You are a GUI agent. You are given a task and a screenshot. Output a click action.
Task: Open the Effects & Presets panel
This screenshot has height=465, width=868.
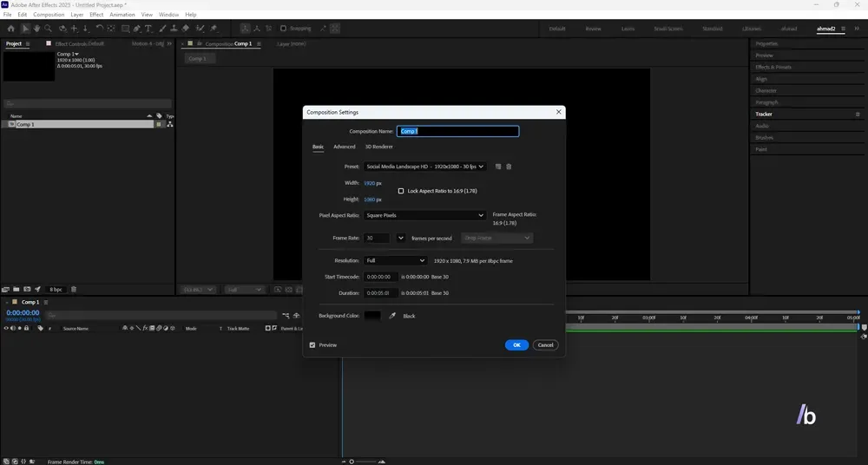773,67
